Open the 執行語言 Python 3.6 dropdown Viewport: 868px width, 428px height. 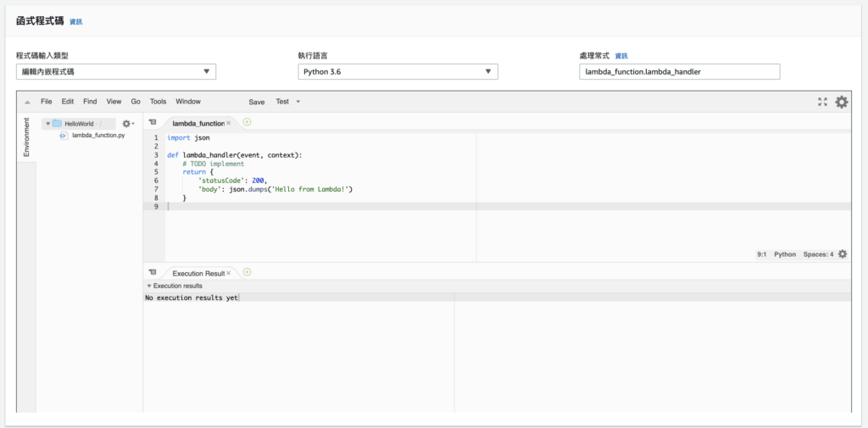398,72
